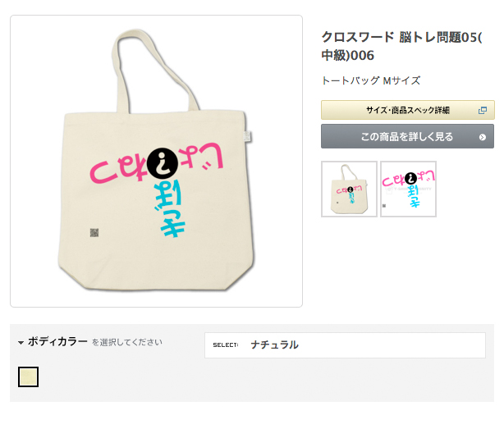Click the QR code on the bag
Viewport: 504px width, 429px height.
coord(94,232)
